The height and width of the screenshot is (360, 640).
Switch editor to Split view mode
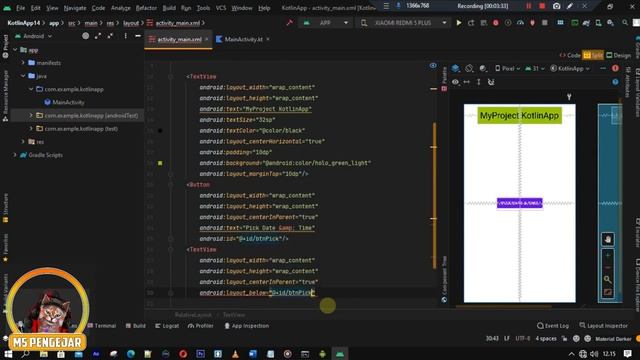pos(593,55)
